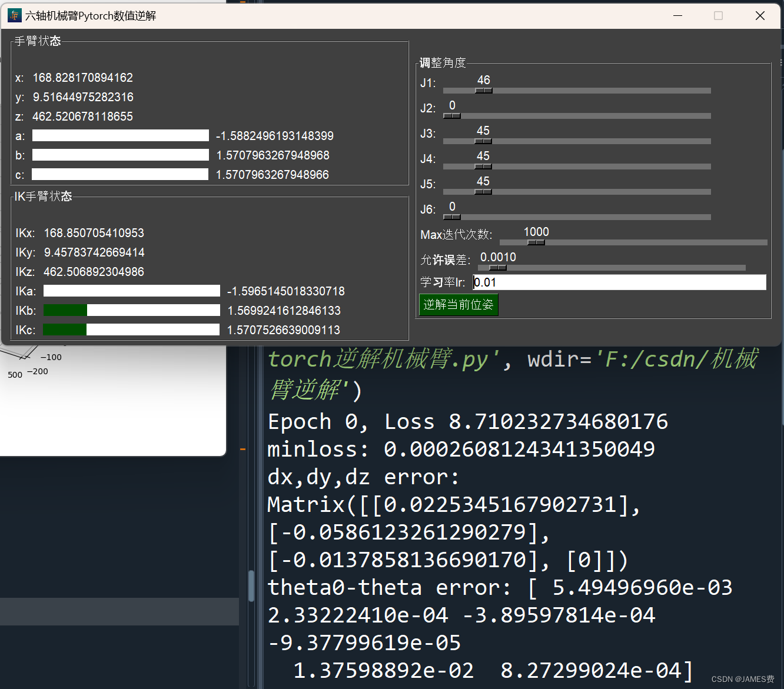Select the IKa value -1.5965145018330718
784x689 pixels.
pyautogui.click(x=286, y=291)
